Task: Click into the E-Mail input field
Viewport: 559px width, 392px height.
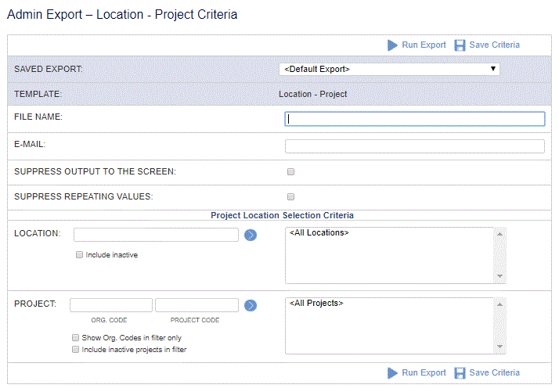Action: pos(415,146)
